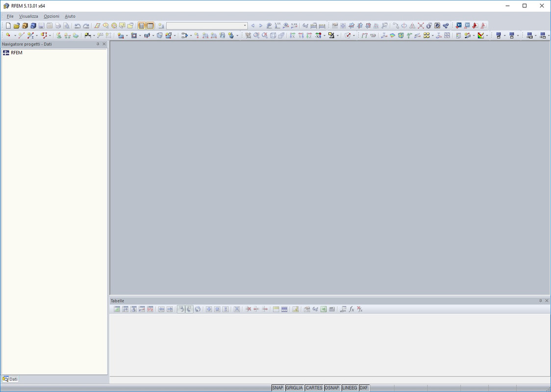The width and height of the screenshot is (551, 392).
Task: Click the blue block manager icon
Action: 33,25
